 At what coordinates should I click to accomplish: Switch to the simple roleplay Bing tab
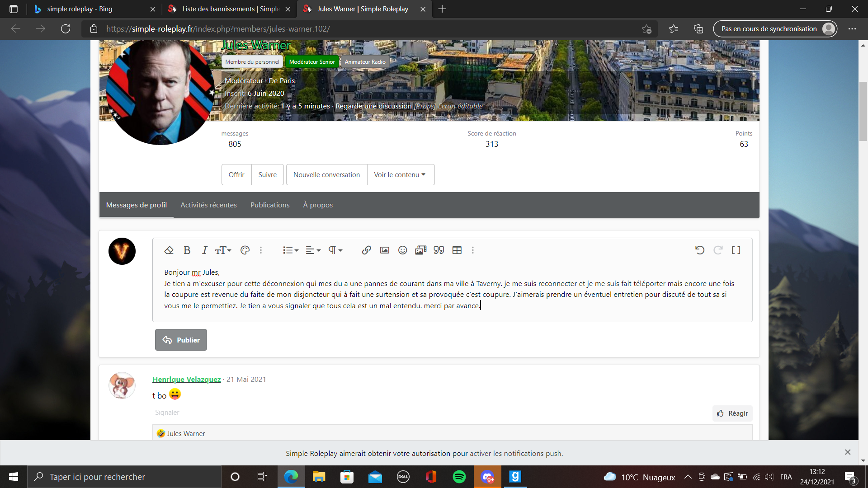[x=94, y=9]
